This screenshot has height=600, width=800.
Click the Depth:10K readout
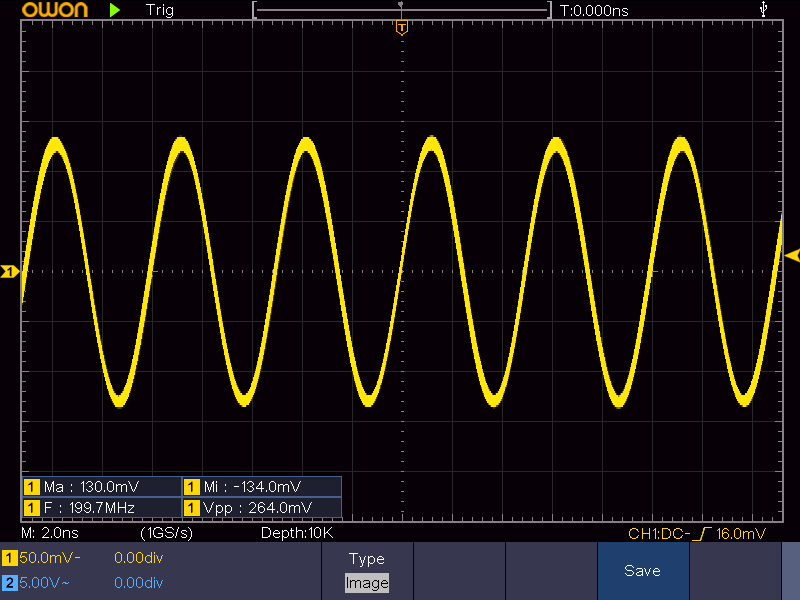[x=297, y=533]
